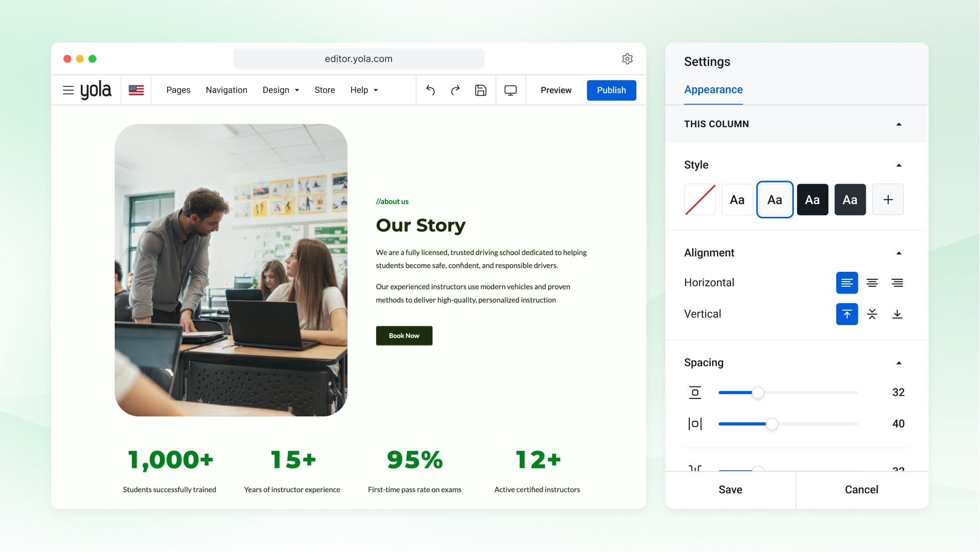Open the language selector US flag
Viewport: 980px width, 552px height.
[x=136, y=90]
